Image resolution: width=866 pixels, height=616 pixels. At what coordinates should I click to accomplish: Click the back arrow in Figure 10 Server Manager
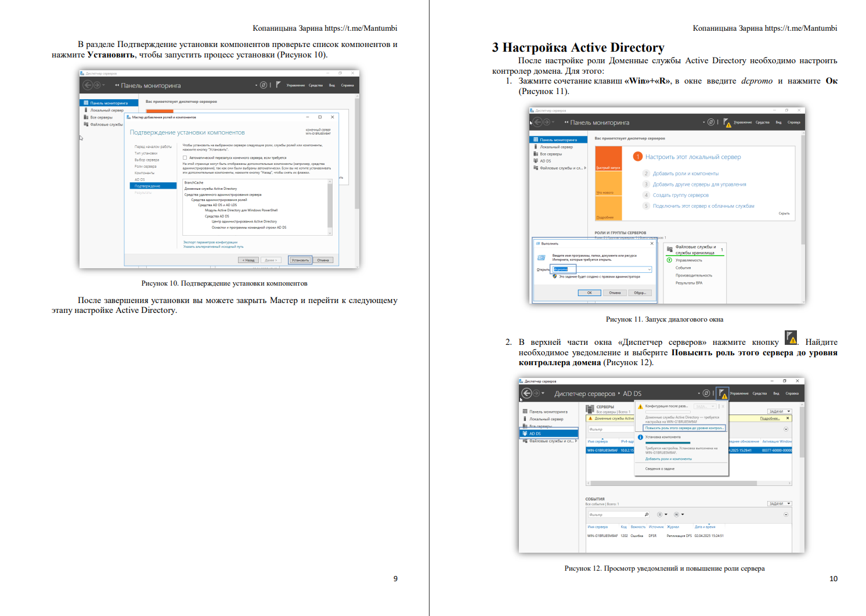(87, 85)
